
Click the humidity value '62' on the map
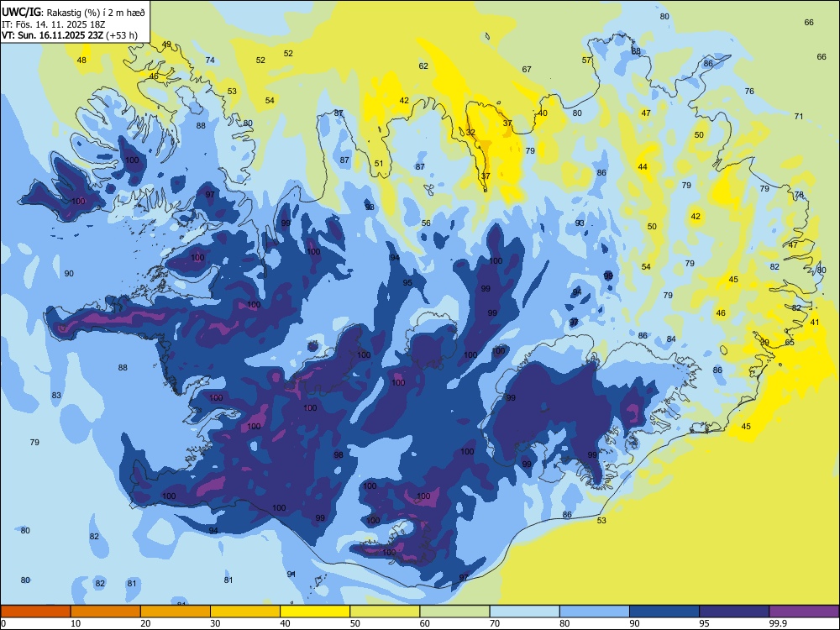[423, 66]
